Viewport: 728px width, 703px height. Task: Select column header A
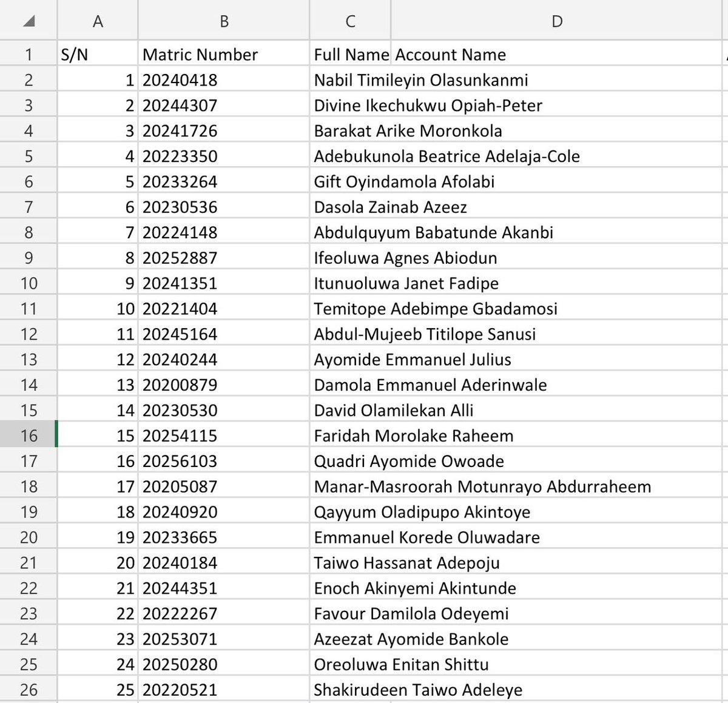click(97, 20)
